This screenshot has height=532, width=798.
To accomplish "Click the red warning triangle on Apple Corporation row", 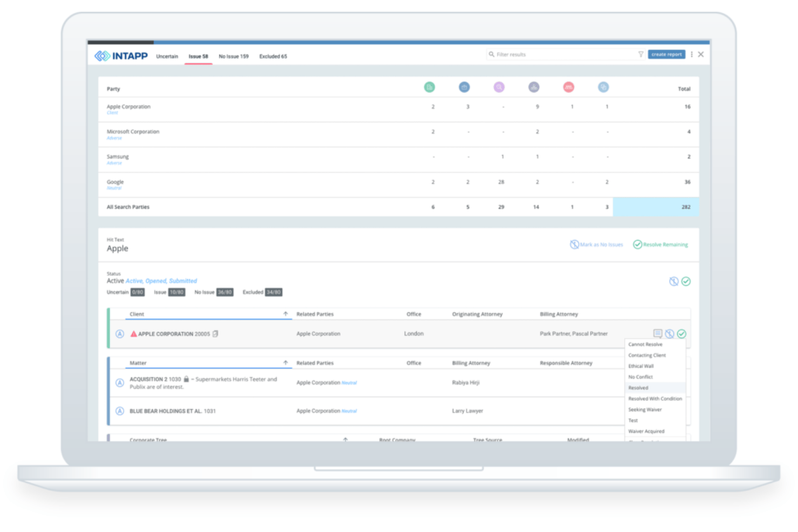I will (x=134, y=334).
